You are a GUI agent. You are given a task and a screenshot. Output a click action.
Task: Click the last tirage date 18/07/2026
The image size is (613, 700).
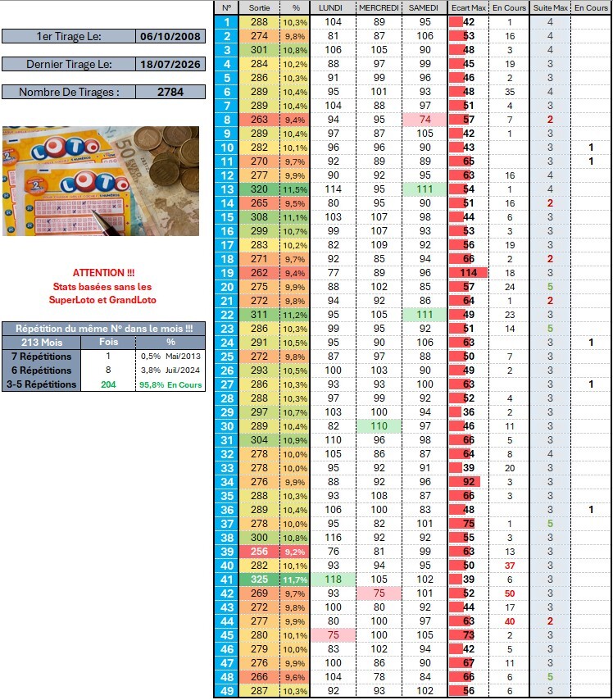click(170, 64)
